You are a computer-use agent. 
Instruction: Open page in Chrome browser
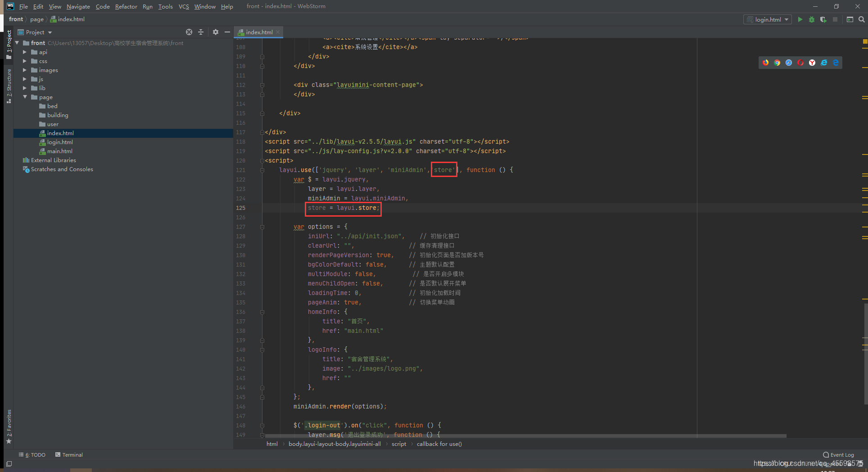[x=777, y=63]
